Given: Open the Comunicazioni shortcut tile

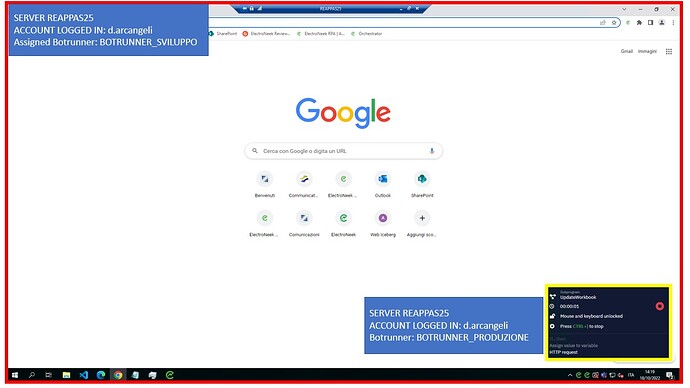Looking at the screenshot, I should point(304,224).
